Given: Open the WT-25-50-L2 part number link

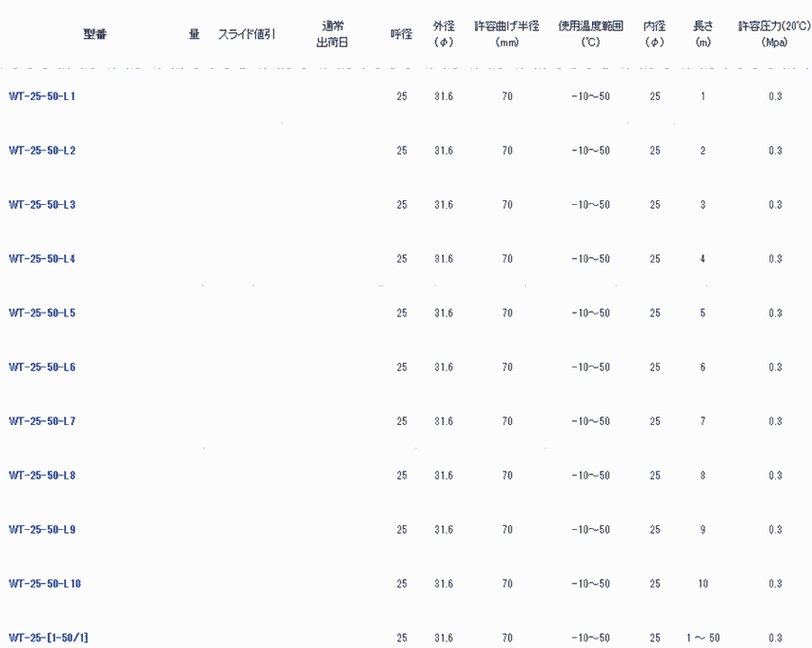Looking at the screenshot, I should click(42, 150).
